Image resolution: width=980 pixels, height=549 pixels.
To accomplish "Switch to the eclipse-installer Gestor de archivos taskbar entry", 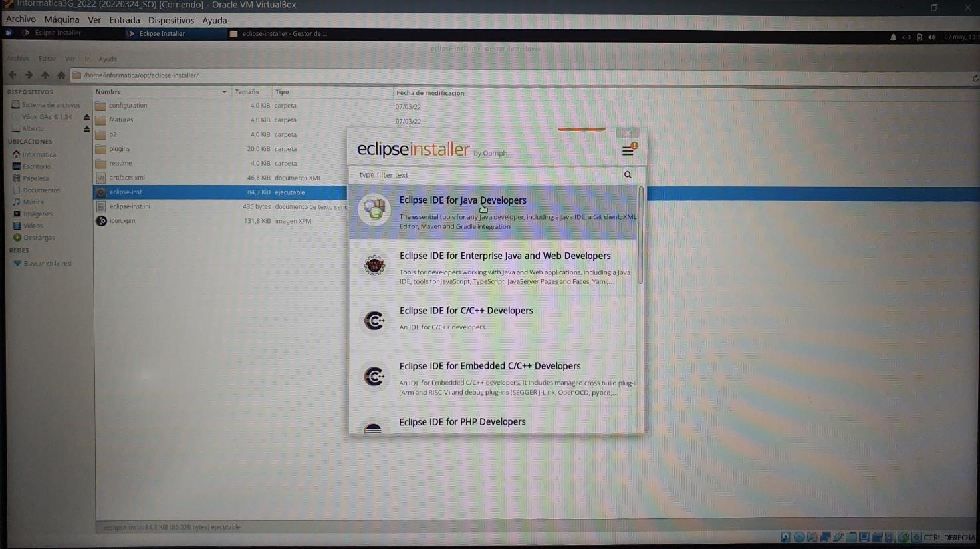I will (279, 33).
